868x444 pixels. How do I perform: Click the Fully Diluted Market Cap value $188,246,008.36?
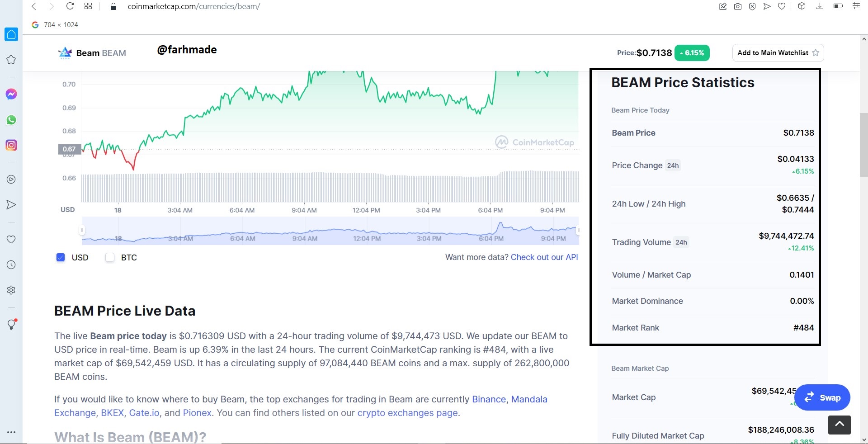(x=781, y=430)
